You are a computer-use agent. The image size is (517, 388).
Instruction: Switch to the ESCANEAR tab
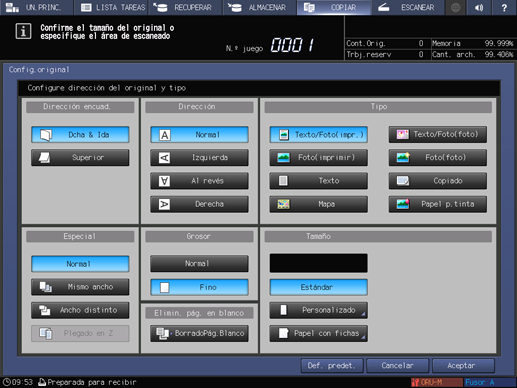point(408,7)
